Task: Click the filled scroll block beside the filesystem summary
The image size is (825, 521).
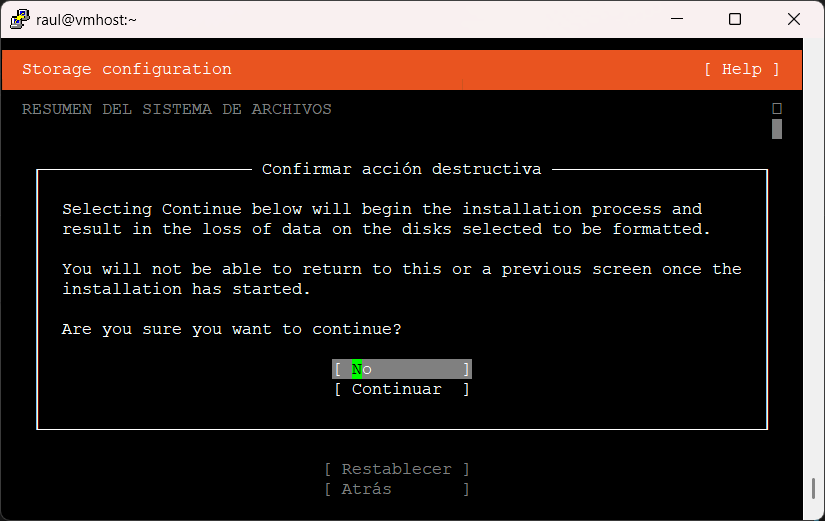Action: [x=777, y=129]
